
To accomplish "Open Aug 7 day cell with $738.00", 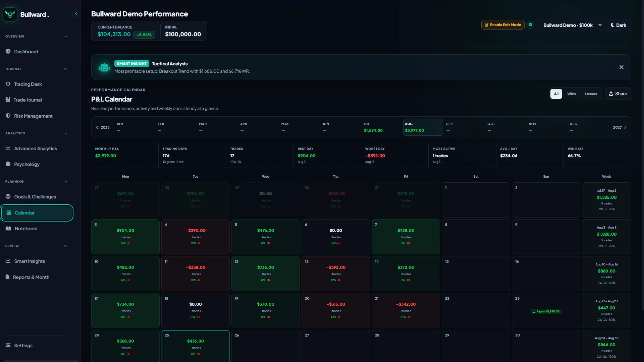I will 406,237.
